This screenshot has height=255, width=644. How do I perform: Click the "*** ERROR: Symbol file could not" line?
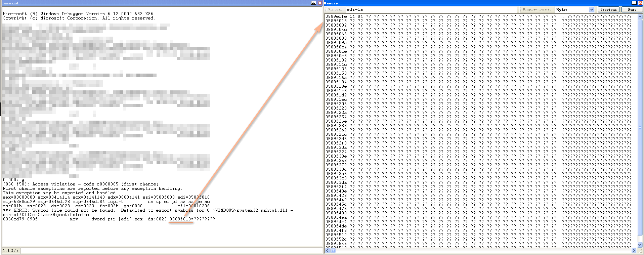coord(148,210)
